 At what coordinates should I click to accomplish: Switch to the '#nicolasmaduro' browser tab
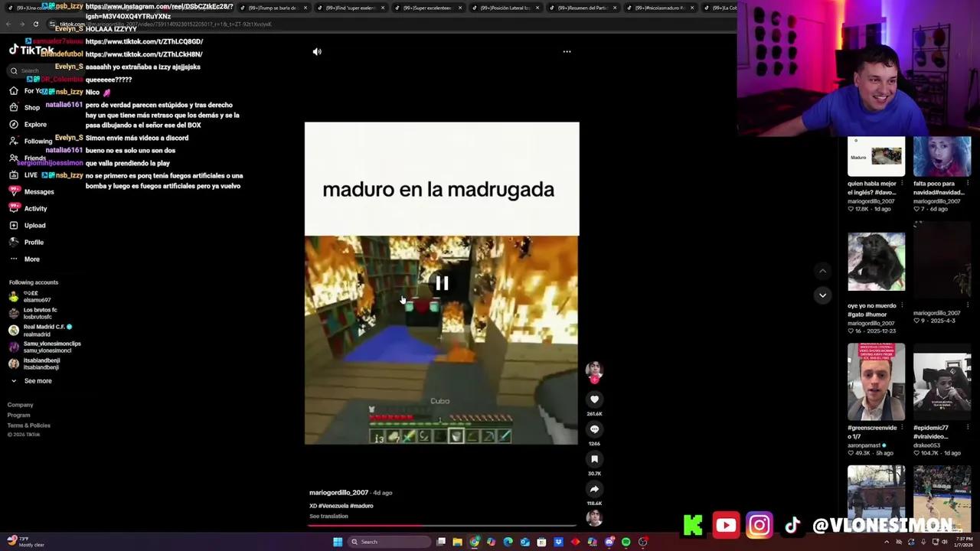pos(660,8)
